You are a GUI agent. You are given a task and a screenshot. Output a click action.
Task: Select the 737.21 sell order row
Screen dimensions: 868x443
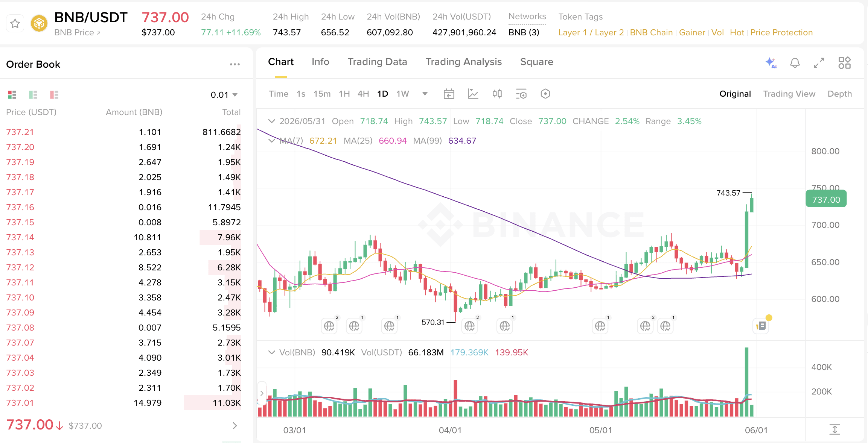[123, 132]
